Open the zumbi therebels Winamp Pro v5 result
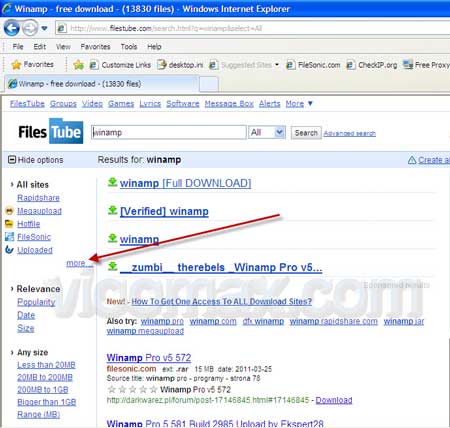 pyautogui.click(x=221, y=268)
